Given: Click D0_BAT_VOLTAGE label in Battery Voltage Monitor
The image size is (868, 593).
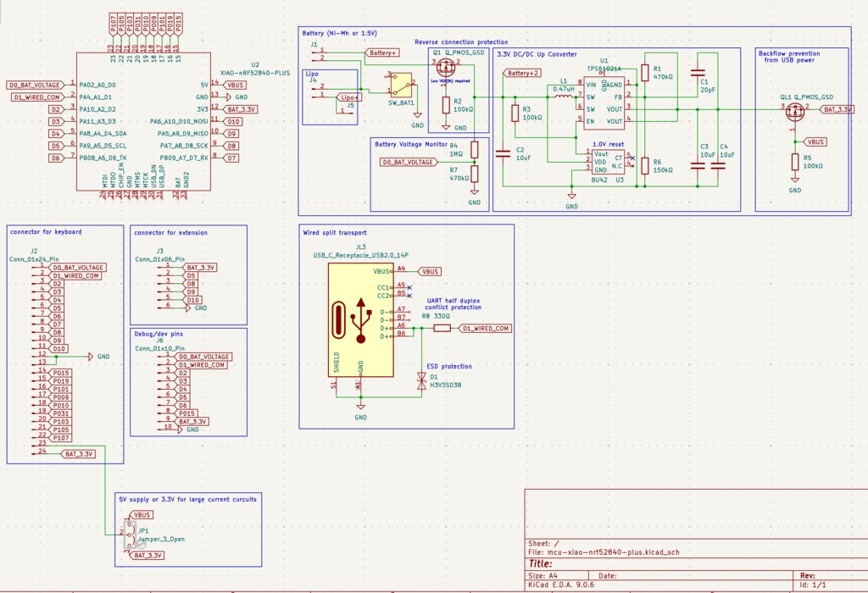Looking at the screenshot, I should tap(409, 162).
